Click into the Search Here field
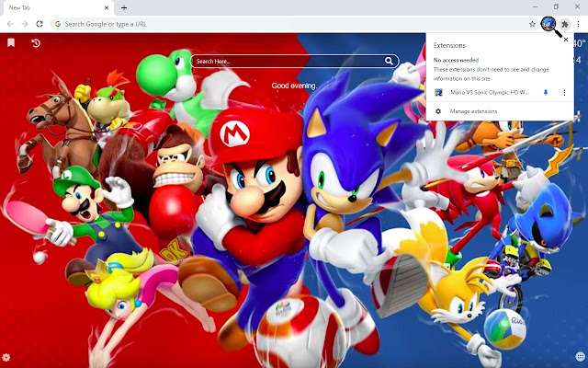Screen dimensions: 588x368 click(x=295, y=62)
